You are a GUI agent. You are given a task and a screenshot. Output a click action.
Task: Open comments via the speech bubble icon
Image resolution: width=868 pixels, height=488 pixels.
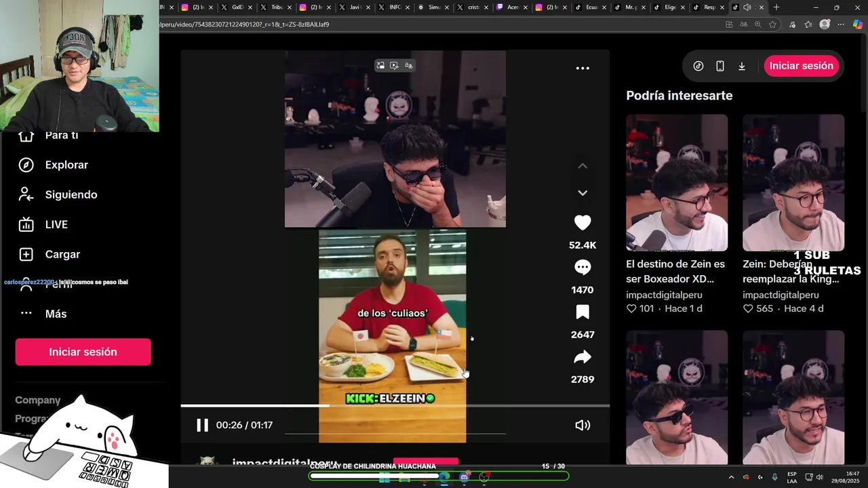(x=583, y=267)
